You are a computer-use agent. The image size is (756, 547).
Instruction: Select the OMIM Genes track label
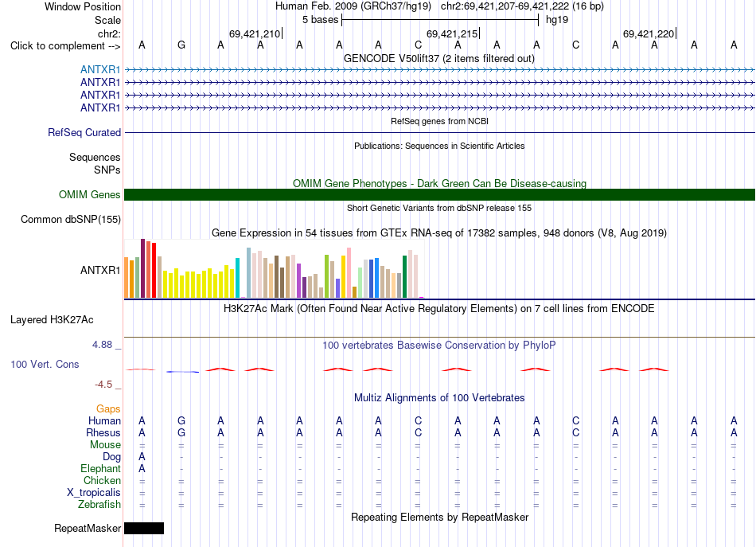tap(90, 195)
